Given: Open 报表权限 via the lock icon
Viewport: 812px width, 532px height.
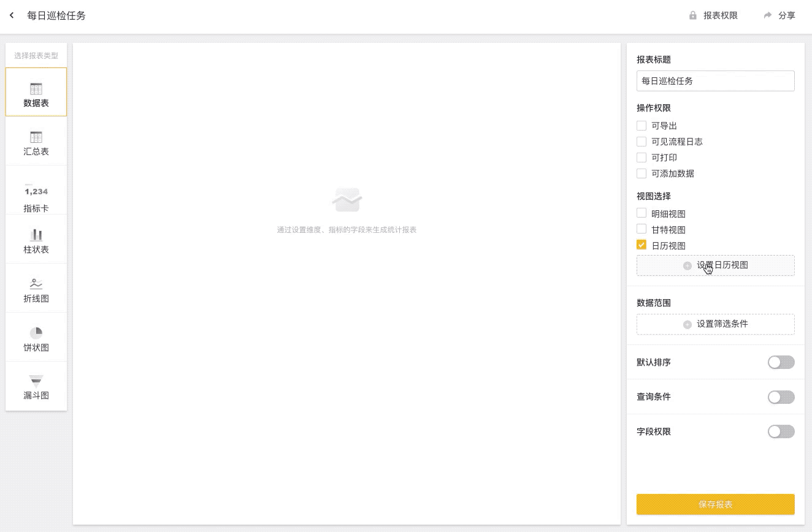Looking at the screenshot, I should (693, 15).
